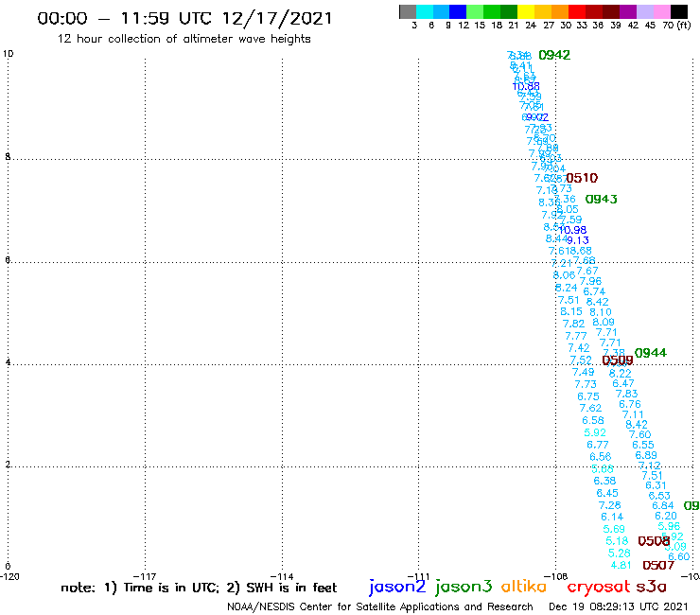Click the 6.14 wave height value
The image size is (700, 615).
click(x=612, y=517)
